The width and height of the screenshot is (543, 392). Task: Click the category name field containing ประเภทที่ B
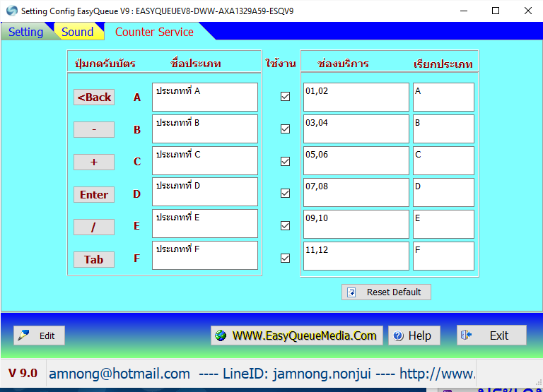[204, 129]
